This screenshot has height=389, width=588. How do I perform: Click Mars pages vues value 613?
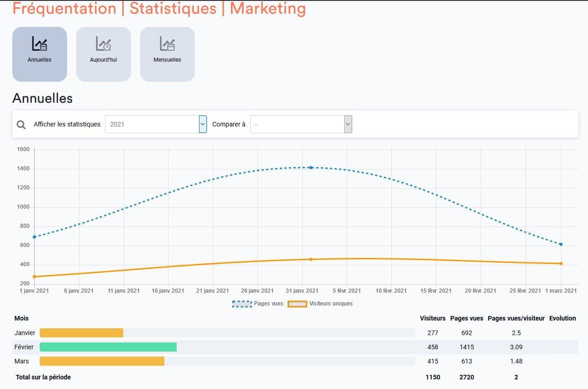467,361
